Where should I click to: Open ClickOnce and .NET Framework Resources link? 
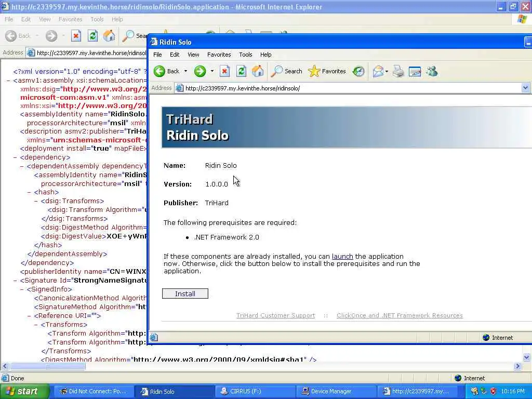(400, 315)
